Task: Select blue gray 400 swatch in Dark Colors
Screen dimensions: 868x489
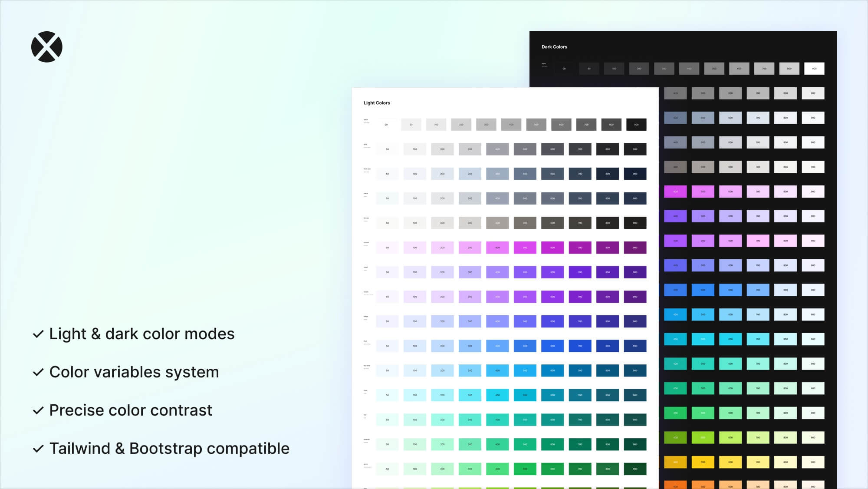Action: pos(675,118)
